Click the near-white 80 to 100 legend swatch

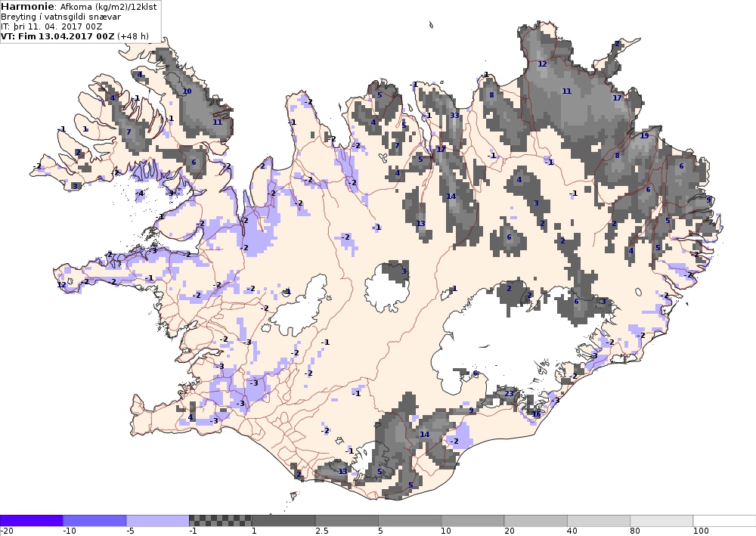[x=661, y=521]
